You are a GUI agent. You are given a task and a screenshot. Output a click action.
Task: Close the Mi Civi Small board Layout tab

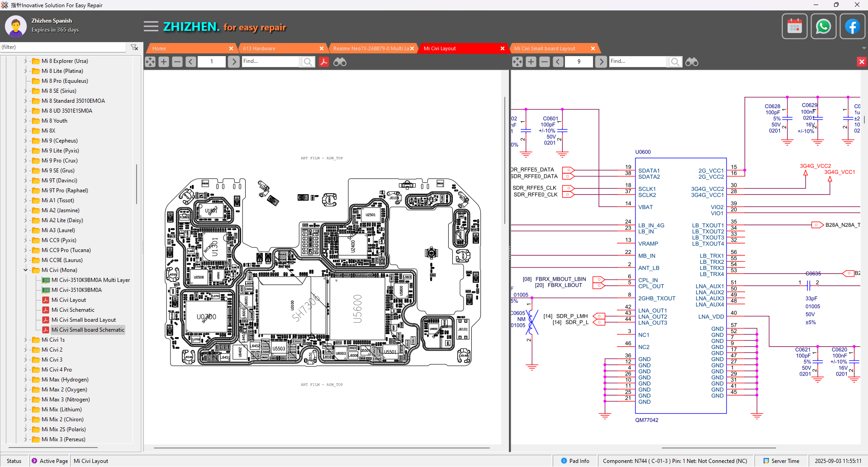(593, 48)
